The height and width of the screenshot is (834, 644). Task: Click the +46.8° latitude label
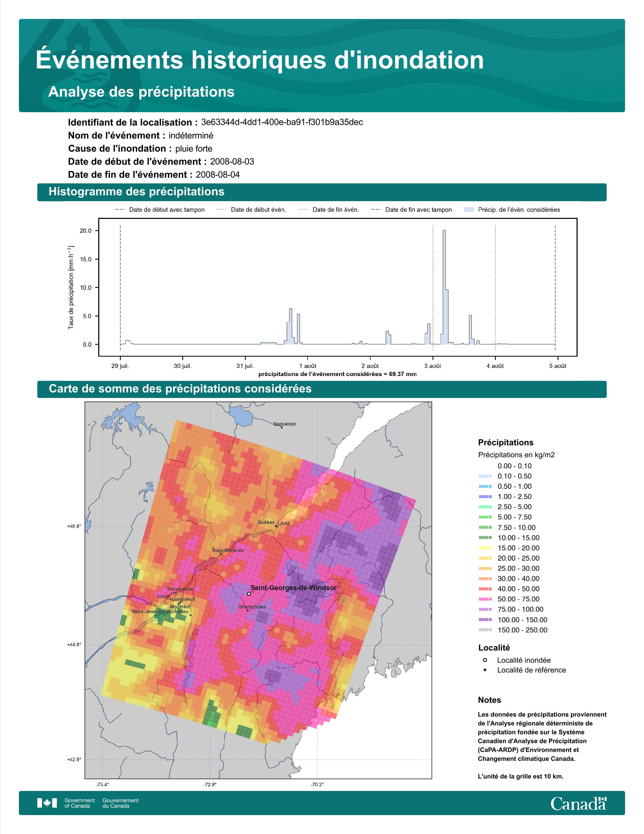(x=75, y=526)
